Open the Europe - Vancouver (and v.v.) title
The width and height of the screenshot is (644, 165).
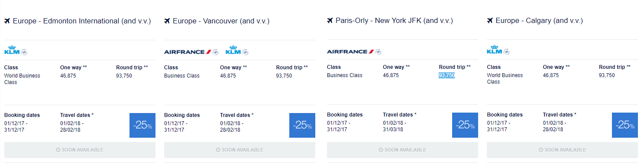pos(221,21)
